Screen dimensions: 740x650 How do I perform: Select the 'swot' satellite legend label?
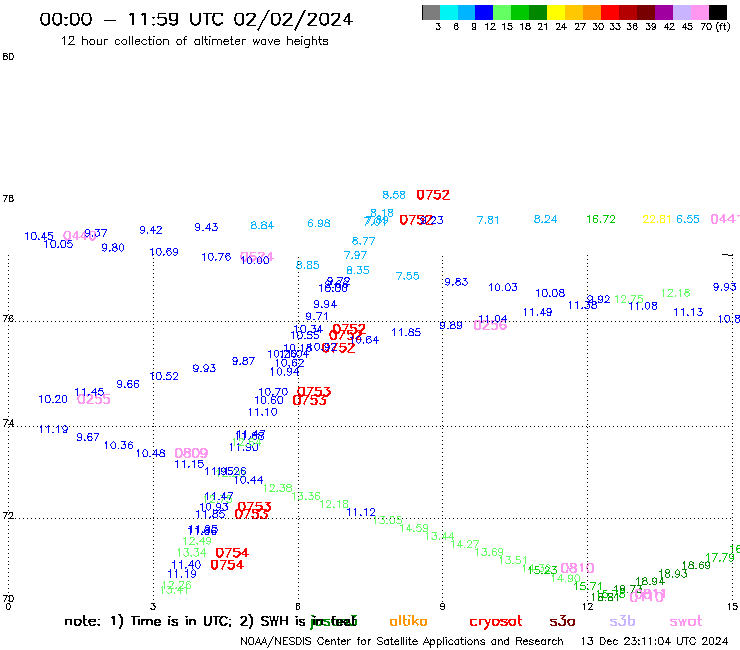[686, 622]
